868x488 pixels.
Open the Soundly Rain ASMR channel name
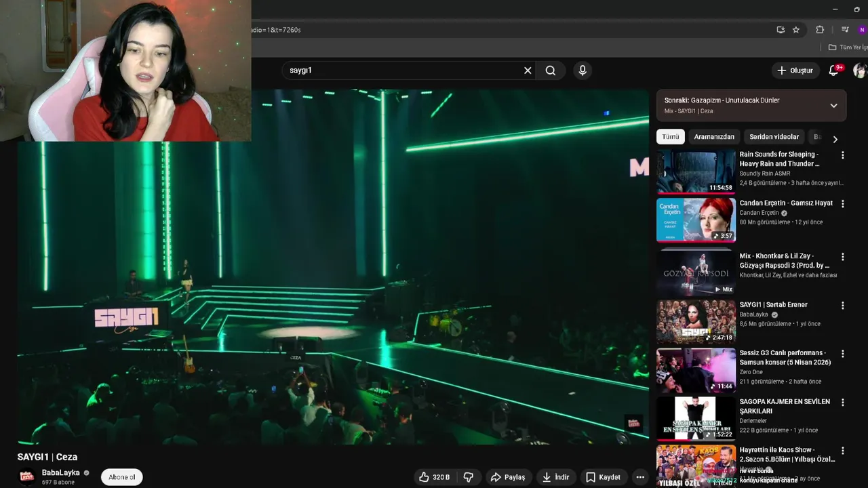[x=765, y=174]
